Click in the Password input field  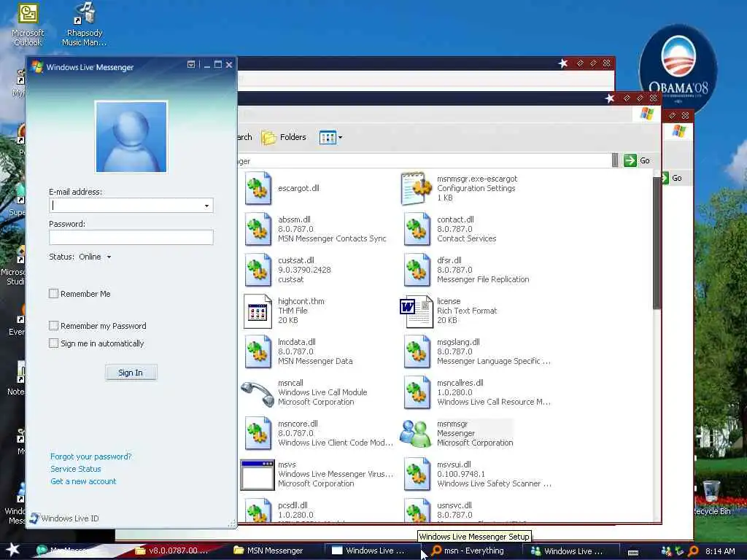coord(131,237)
